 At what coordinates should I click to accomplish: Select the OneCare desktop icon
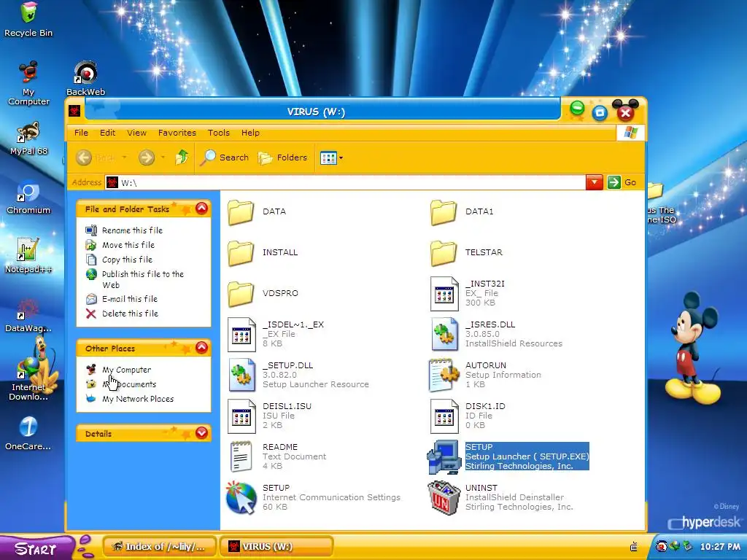[x=28, y=433]
